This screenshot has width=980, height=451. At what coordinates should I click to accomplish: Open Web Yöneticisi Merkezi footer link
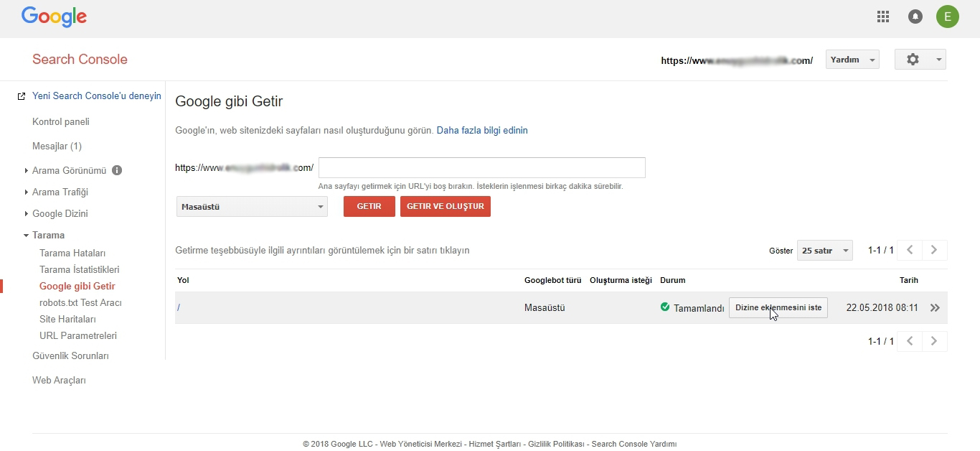420,444
